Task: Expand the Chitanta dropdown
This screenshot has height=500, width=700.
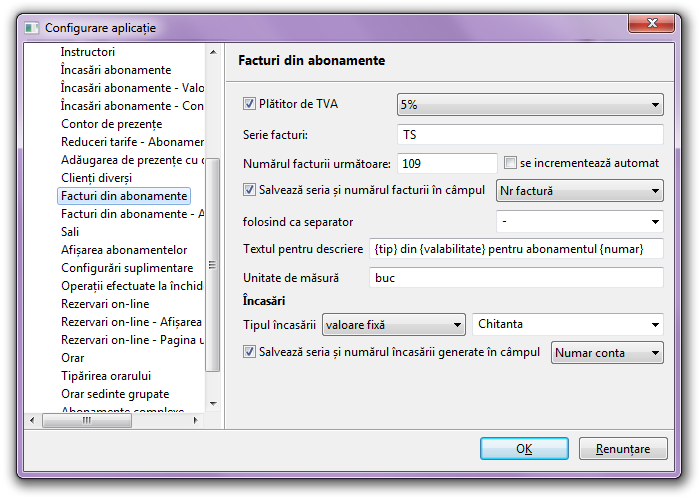Action: [x=568, y=324]
